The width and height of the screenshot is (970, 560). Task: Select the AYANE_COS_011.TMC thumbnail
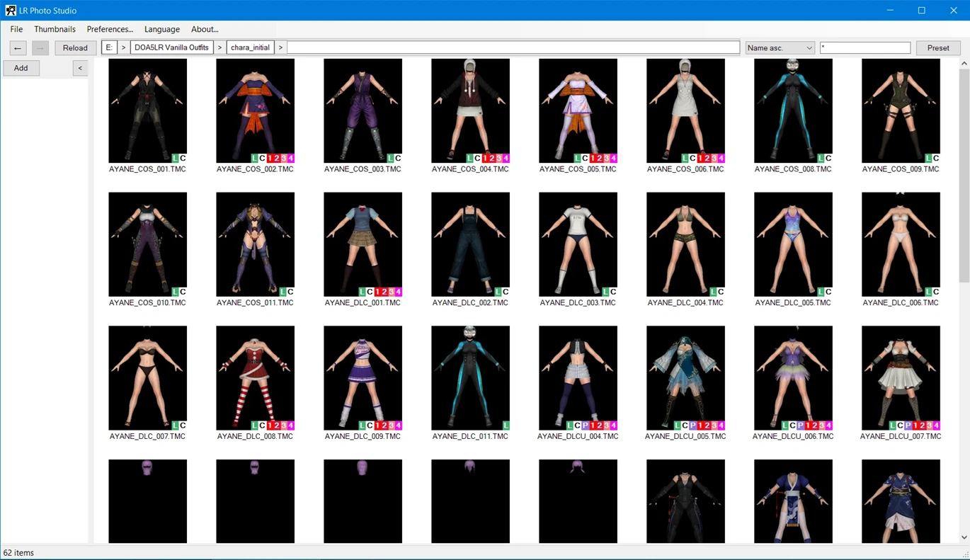pyautogui.click(x=255, y=244)
